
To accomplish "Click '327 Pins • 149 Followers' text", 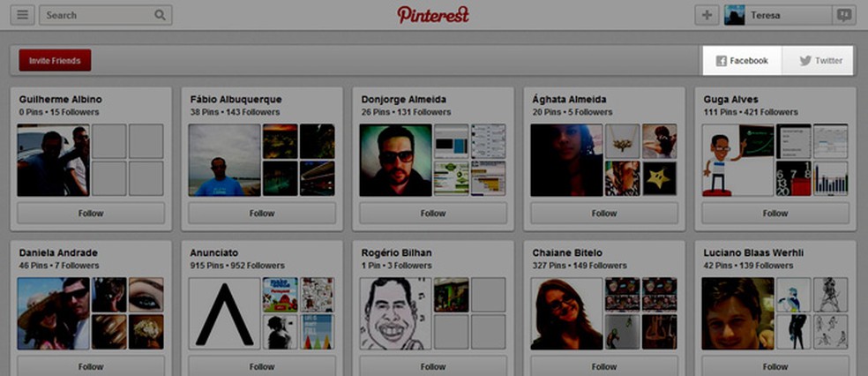I will (x=580, y=266).
